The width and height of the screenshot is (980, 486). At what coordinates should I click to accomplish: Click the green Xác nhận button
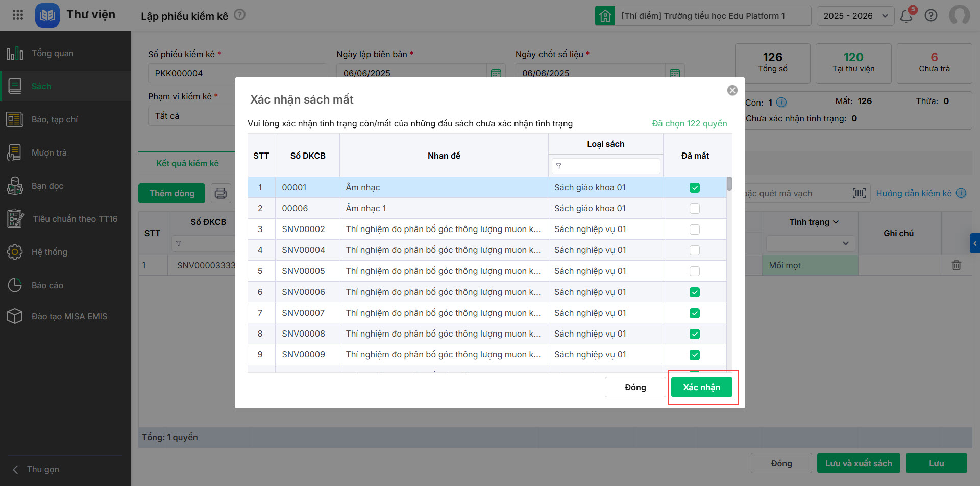[702, 387]
